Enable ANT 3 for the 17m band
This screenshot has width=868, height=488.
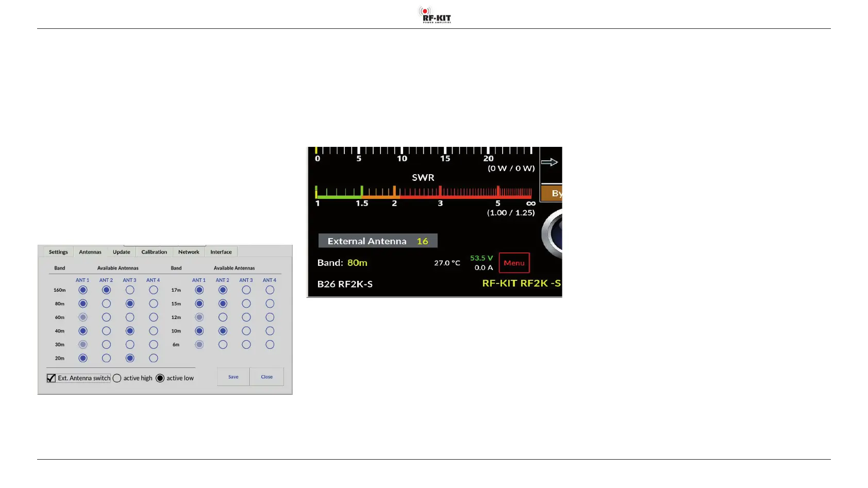click(x=246, y=290)
